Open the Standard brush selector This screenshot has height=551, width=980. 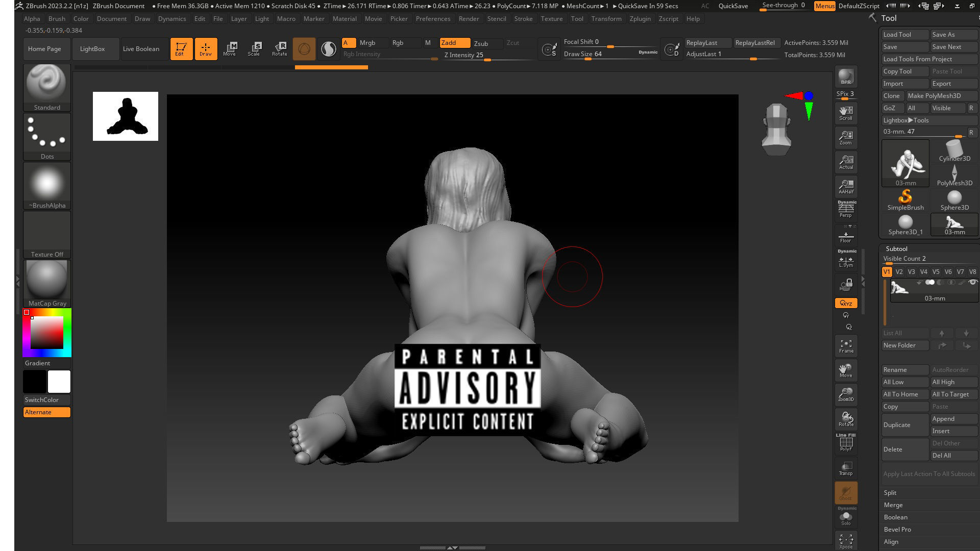(47, 87)
